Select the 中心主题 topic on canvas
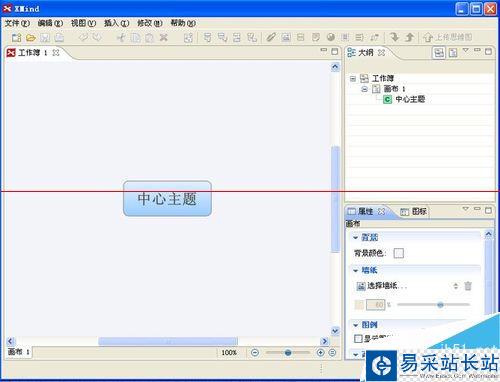 [x=167, y=198]
